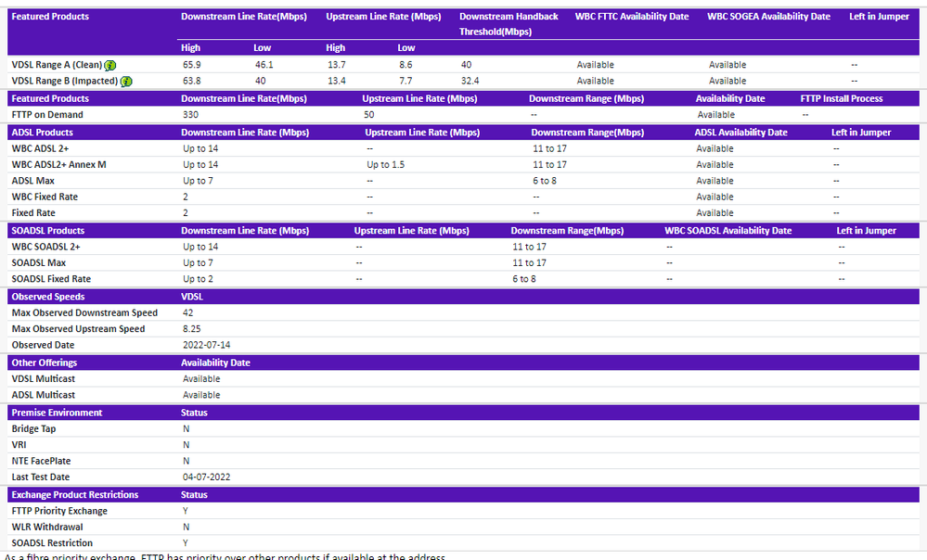Click the ADSL Products section header

[x=43, y=133]
